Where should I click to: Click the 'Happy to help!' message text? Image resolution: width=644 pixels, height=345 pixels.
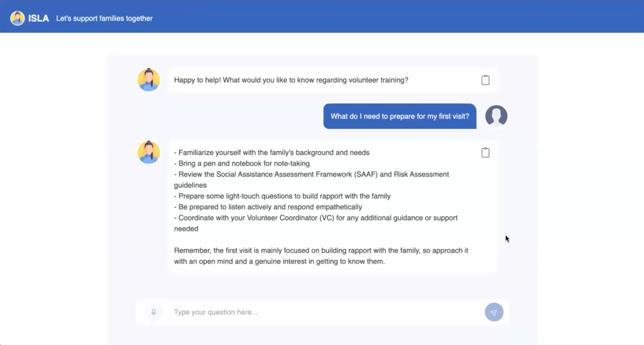click(291, 80)
